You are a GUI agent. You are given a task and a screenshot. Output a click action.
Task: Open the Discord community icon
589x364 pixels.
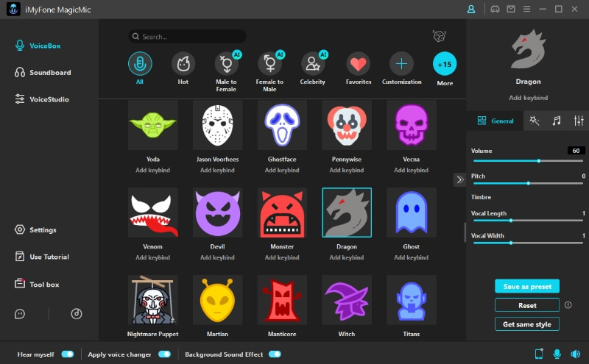pos(495,9)
